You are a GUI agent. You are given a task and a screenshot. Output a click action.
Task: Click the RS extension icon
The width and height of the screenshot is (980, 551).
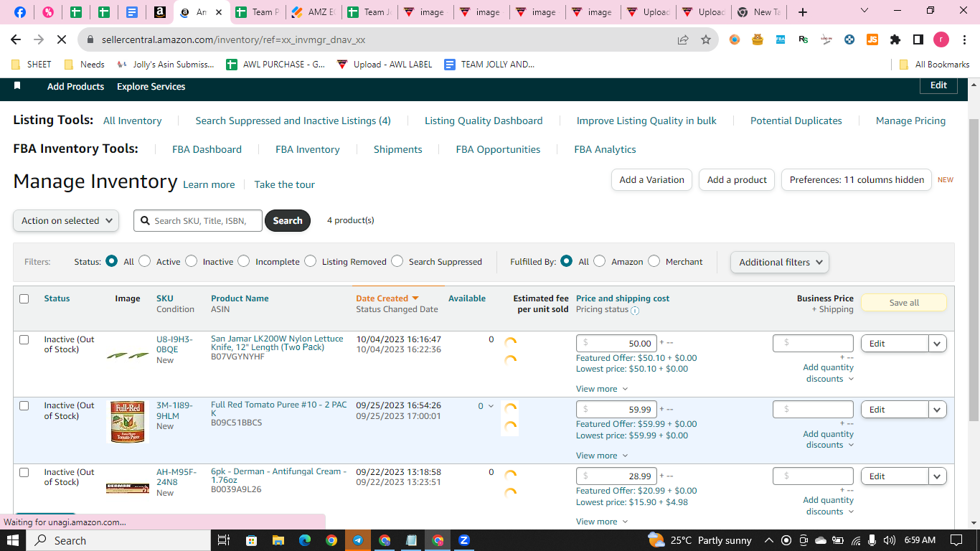pos(804,39)
